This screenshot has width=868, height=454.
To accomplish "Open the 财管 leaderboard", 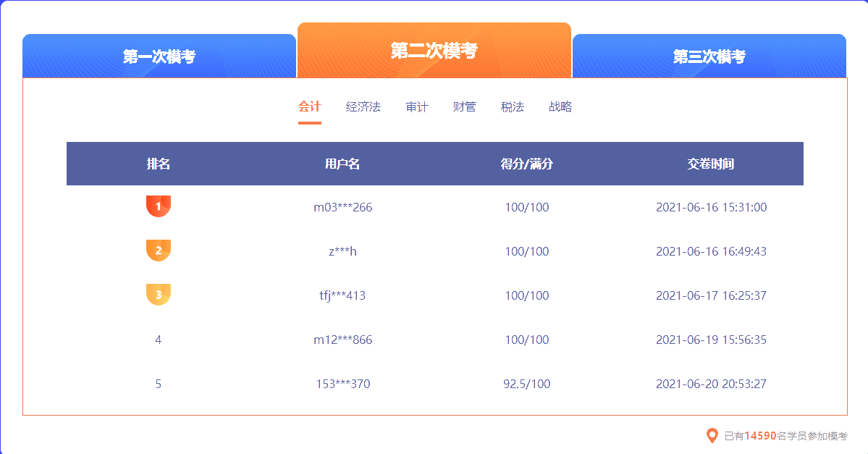I will click(x=463, y=106).
